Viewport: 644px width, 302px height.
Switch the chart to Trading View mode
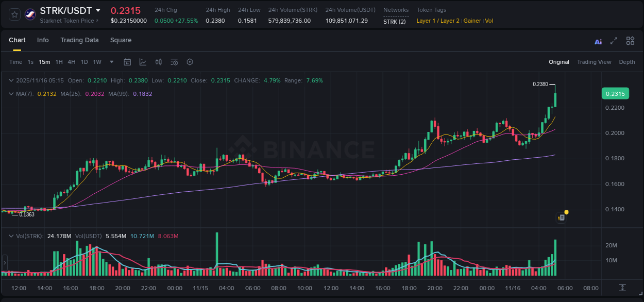(x=594, y=62)
